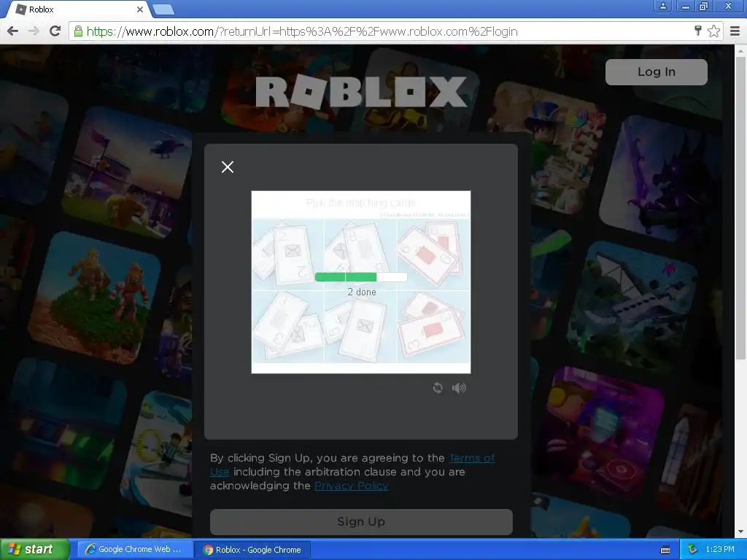Pick the bottom-left card tile

[x=287, y=327]
